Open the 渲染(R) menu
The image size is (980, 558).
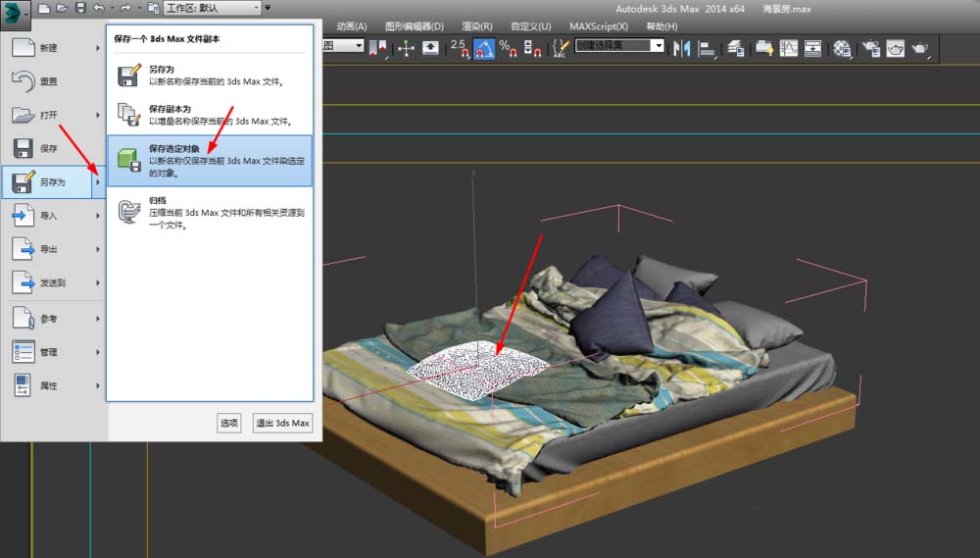point(477,26)
